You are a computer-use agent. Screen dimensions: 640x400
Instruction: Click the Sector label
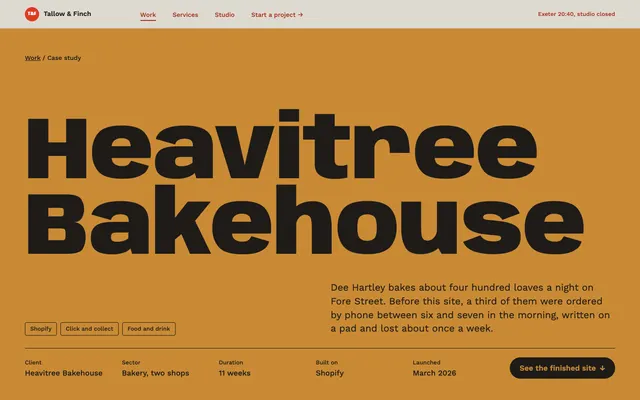[x=131, y=362]
